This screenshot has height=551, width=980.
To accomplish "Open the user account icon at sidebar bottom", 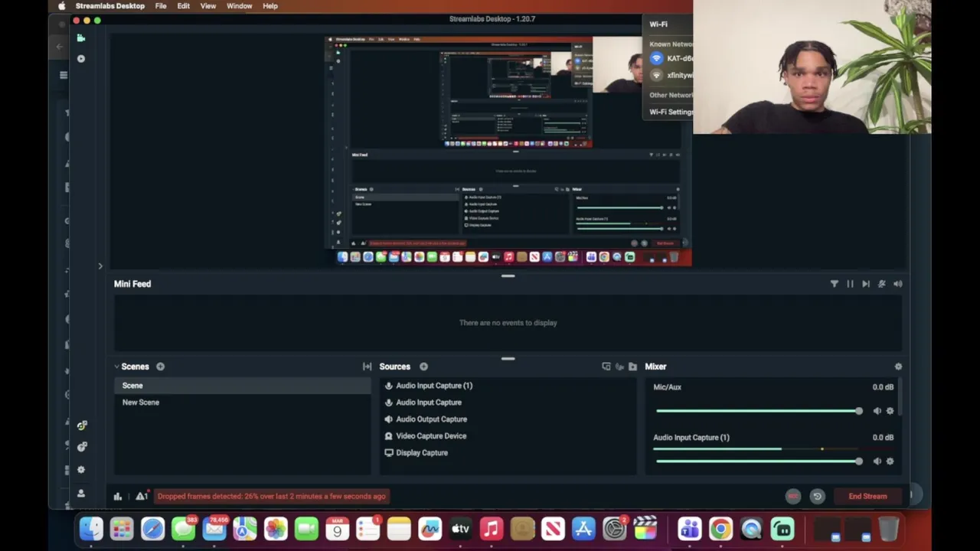I will coord(81,494).
